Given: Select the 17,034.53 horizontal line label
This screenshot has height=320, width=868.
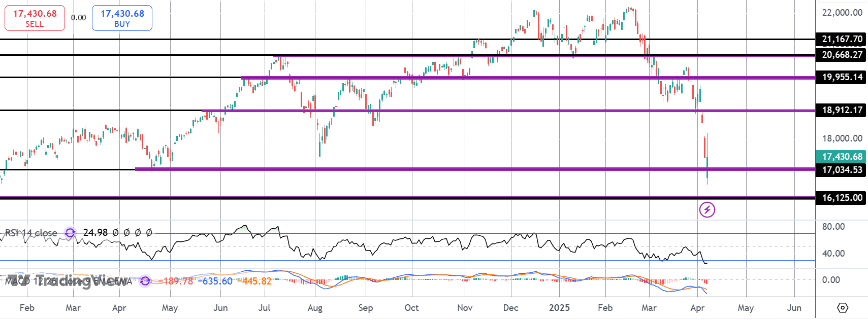Looking at the screenshot, I should 841,170.
